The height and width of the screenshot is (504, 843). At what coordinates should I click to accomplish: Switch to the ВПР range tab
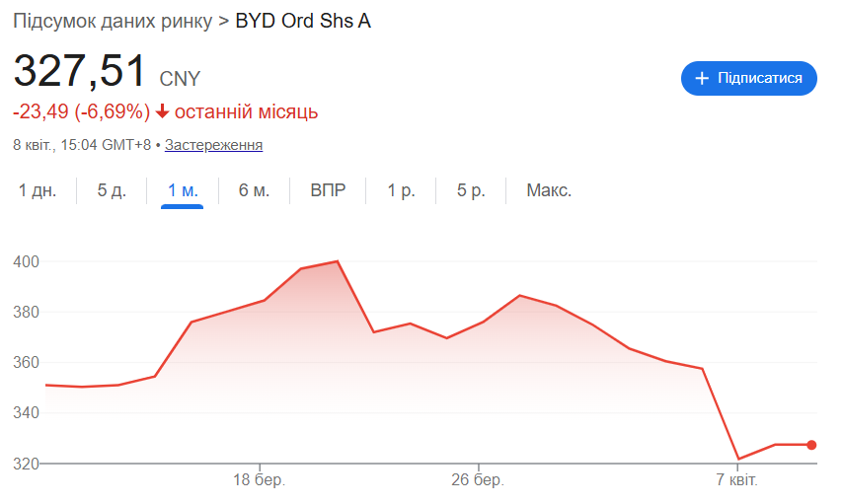328,190
